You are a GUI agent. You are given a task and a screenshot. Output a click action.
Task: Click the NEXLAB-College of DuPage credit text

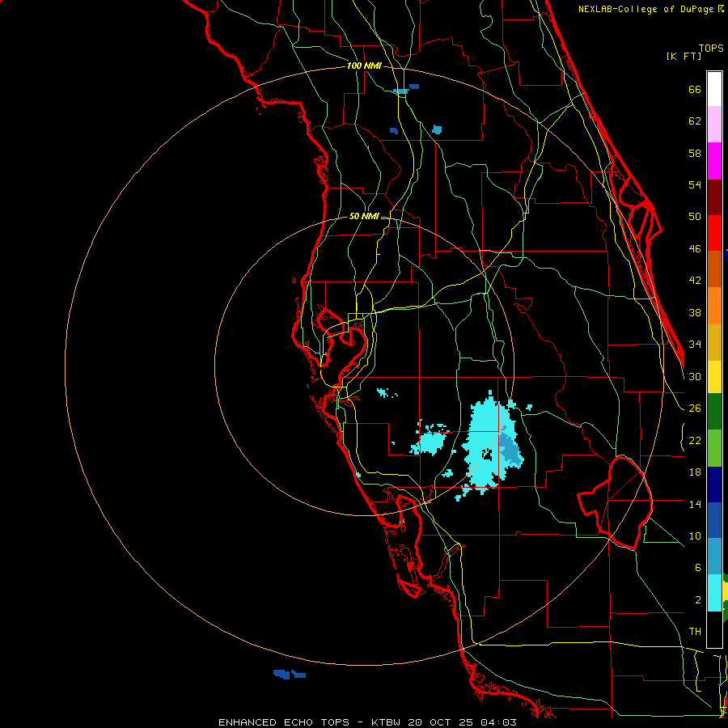pos(645,9)
